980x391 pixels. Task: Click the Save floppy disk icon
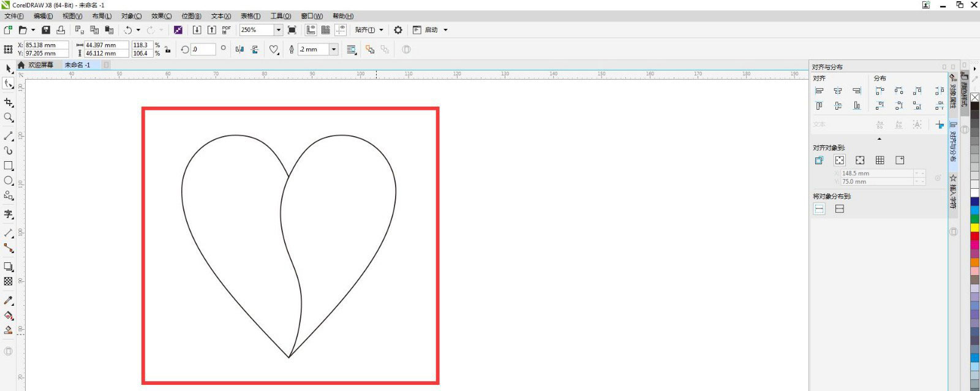[x=46, y=30]
